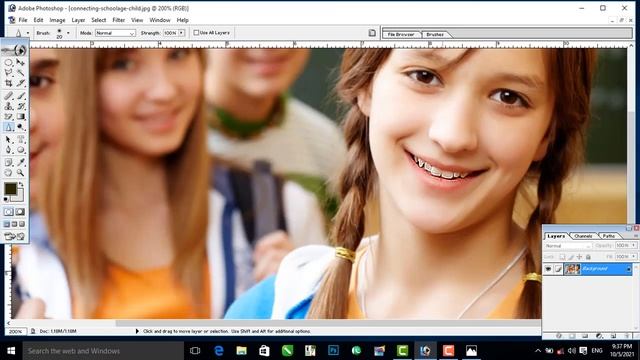This screenshot has height=360, width=640.
Task: Open the status bar info arrow
Action: [137, 331]
